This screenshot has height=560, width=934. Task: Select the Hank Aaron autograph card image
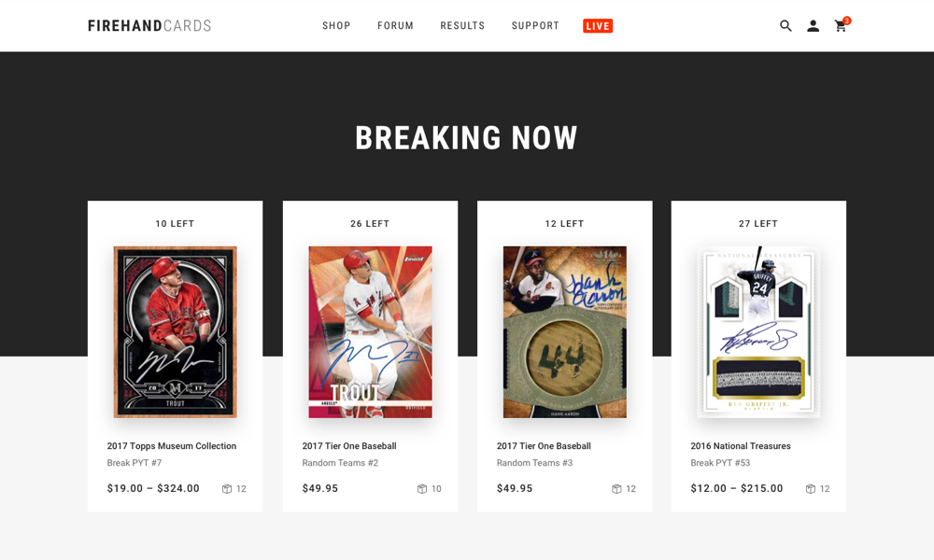click(x=565, y=332)
